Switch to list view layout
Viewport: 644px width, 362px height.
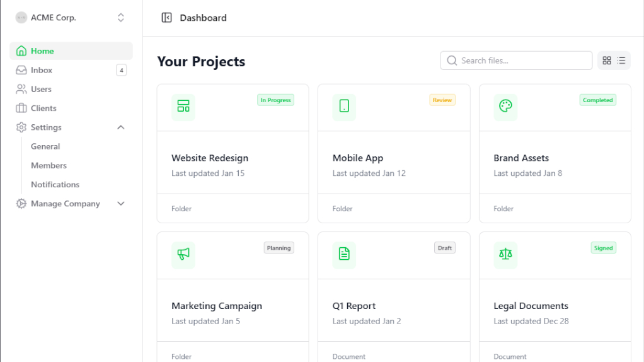(621, 61)
